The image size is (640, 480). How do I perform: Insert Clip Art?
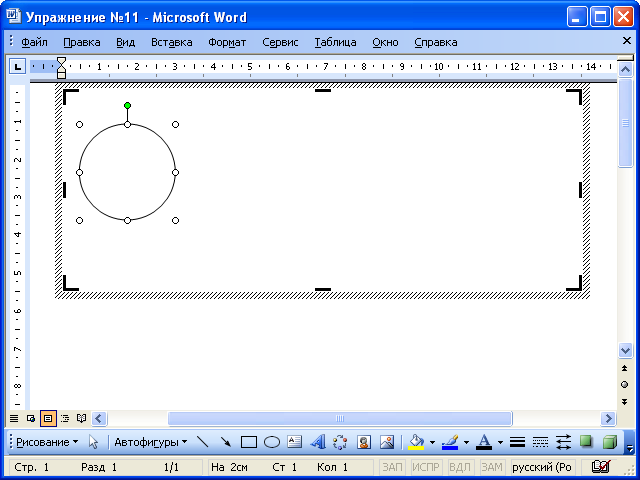363,442
